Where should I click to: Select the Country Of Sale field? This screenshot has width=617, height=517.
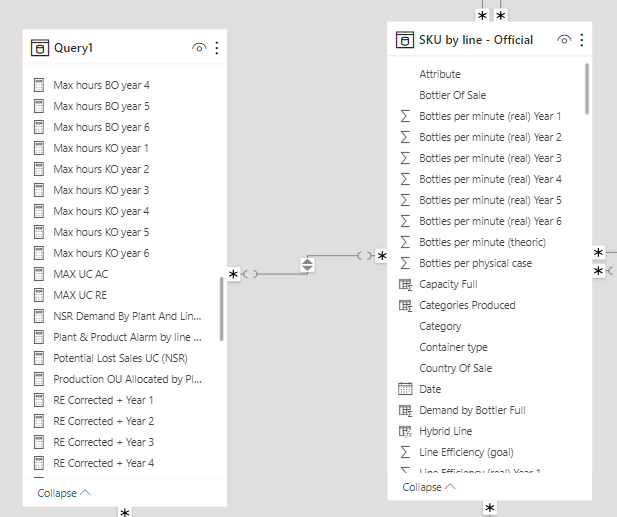[456, 368]
